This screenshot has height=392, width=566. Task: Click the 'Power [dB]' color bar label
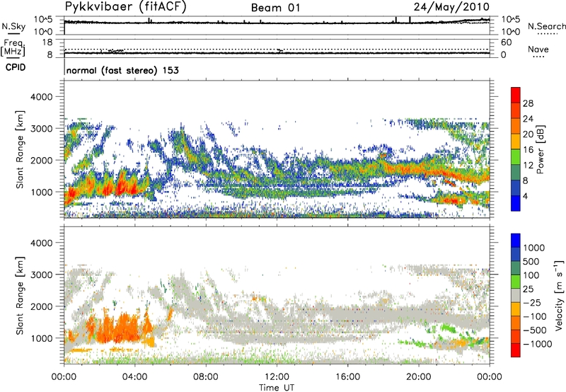tap(540, 149)
